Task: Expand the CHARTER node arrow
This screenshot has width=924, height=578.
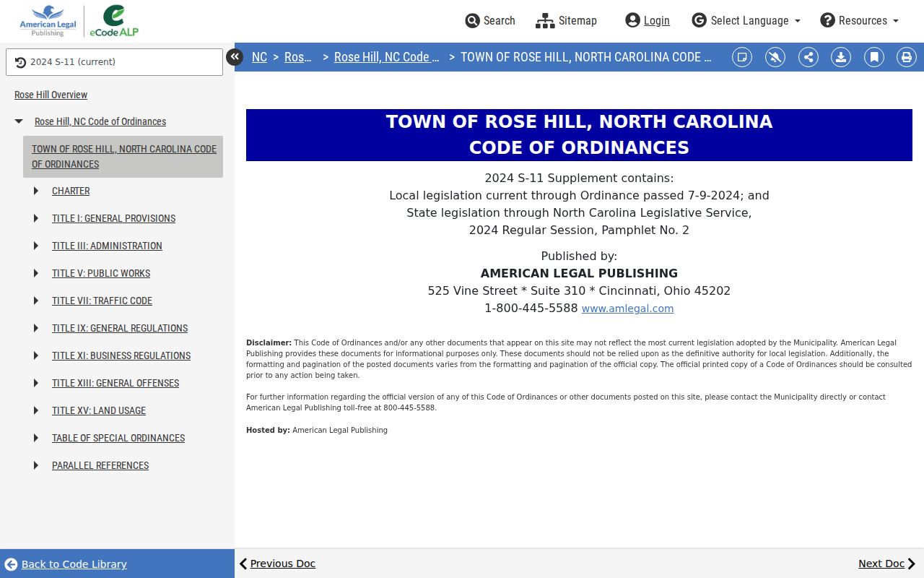Action: point(36,191)
